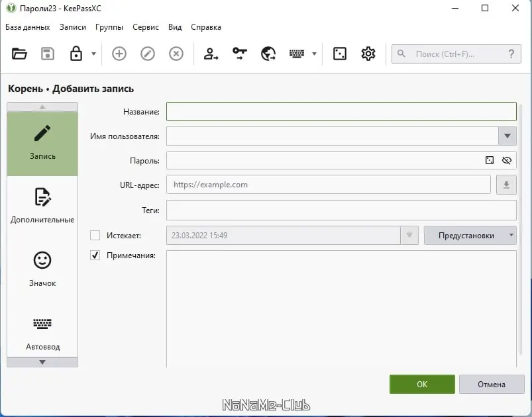This screenshot has height=417, width=532.
Task: Toggle password visibility eye icon
Action: 507,160
